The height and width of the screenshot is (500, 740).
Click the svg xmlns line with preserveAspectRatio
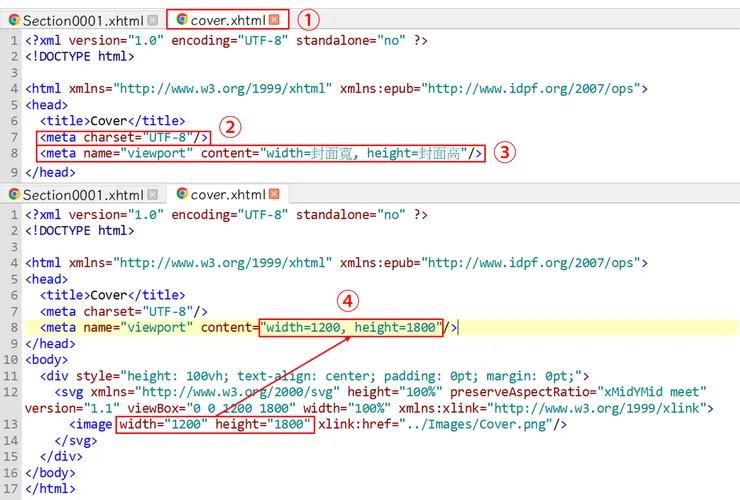pos(380,392)
